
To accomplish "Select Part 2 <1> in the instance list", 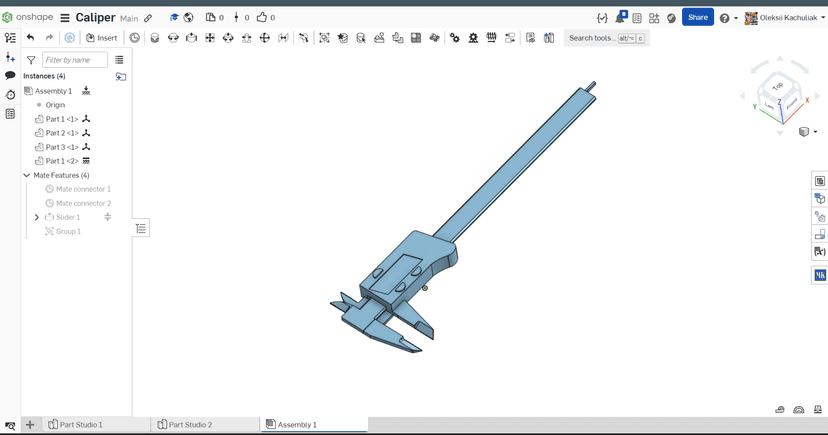I will [x=62, y=133].
